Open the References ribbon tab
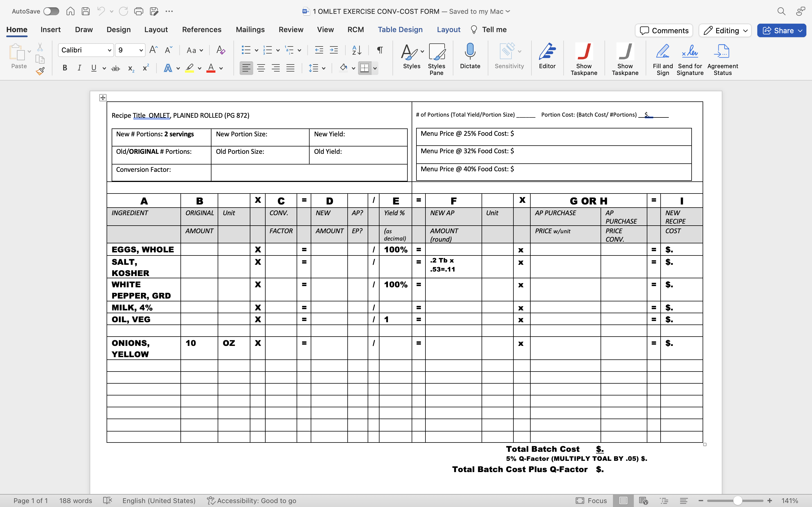Screen dimensions: 812x507 tap(201, 30)
